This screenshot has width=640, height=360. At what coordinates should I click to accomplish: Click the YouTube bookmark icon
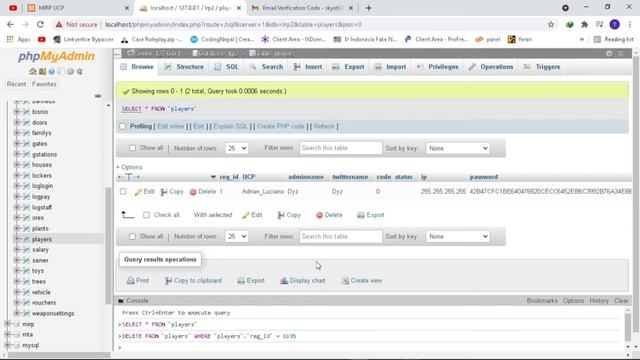[x=42, y=39]
